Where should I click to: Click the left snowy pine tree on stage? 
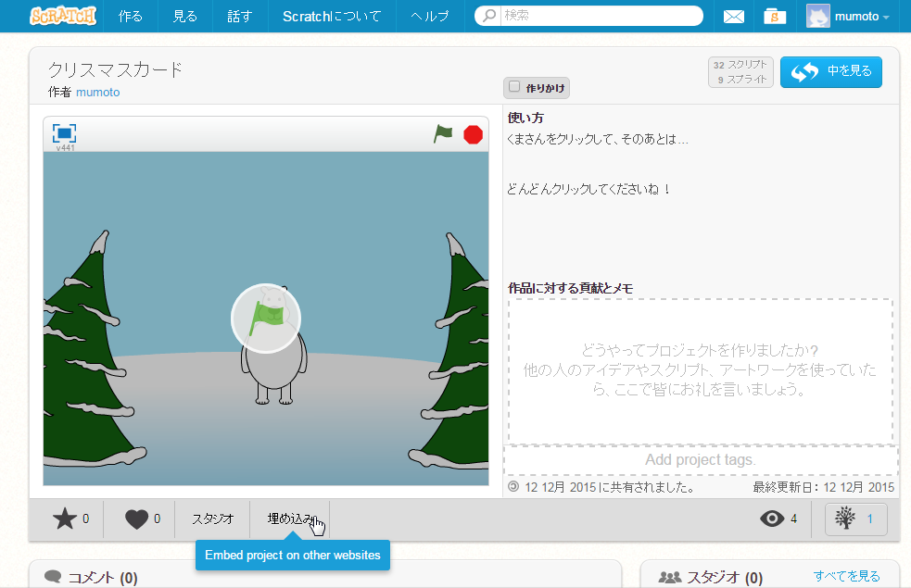[88, 349]
